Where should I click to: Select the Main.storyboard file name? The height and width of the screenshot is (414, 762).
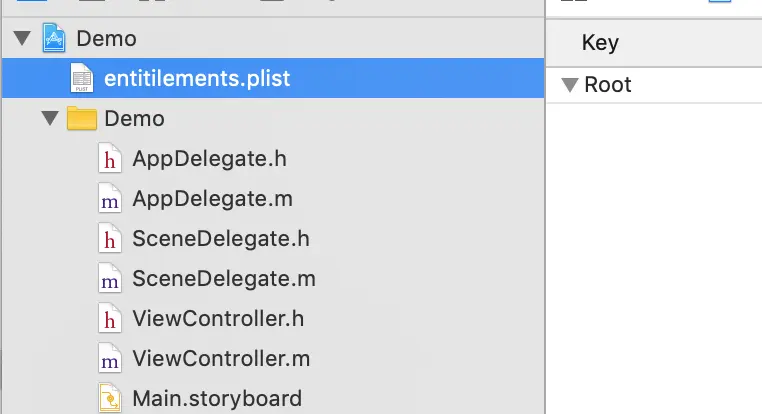pos(217,398)
